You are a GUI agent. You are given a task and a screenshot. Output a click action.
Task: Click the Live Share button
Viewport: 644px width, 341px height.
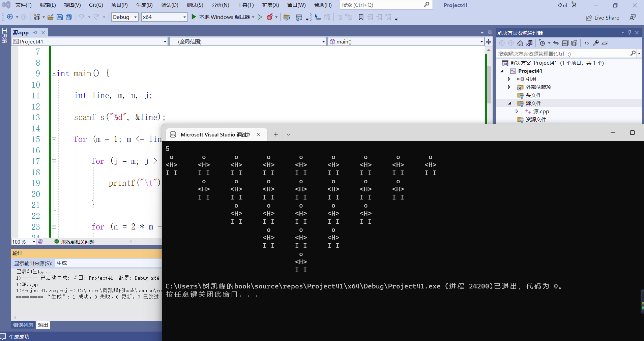pyautogui.click(x=603, y=18)
